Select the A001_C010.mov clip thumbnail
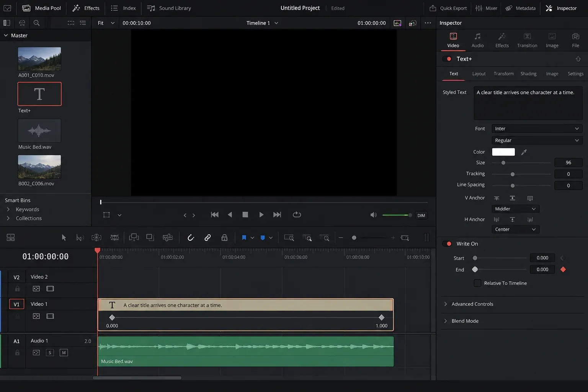 point(39,59)
